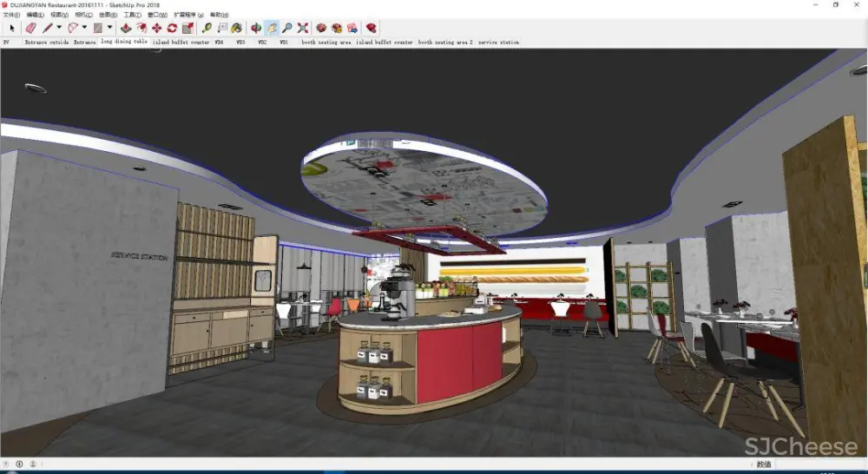Activate the Tape Measure tool

coord(207,28)
